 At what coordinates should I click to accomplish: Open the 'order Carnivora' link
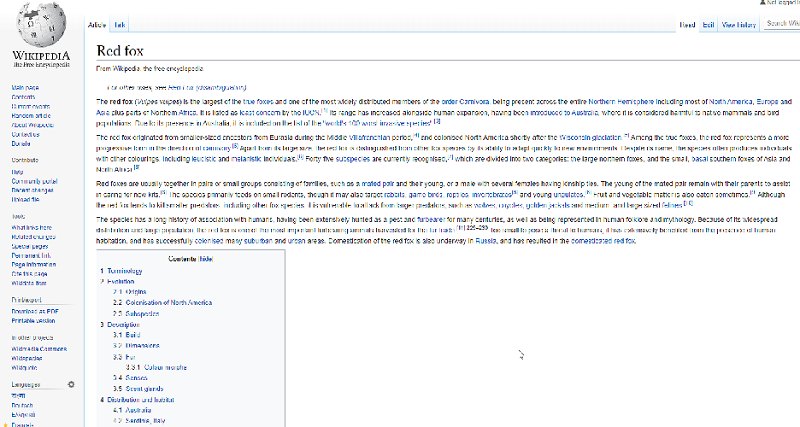465,102
